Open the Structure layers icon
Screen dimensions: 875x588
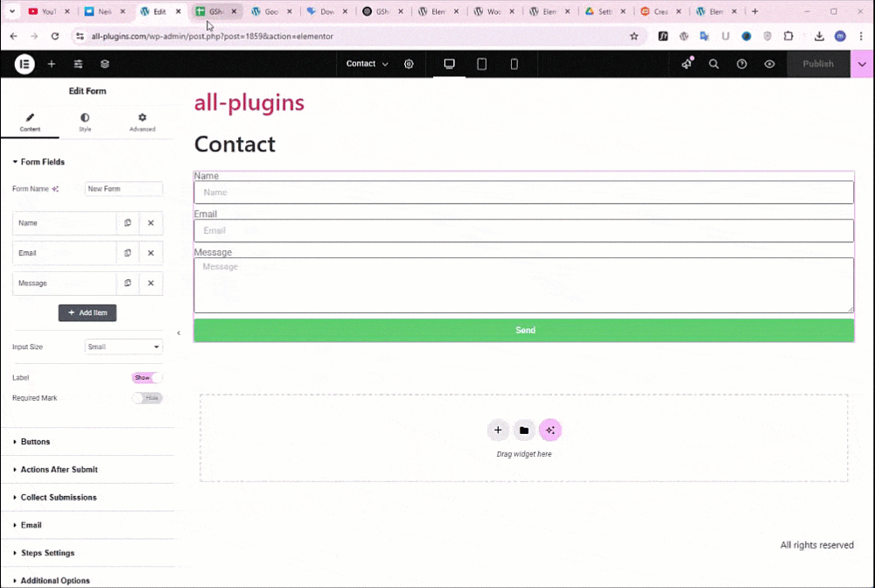pos(105,64)
